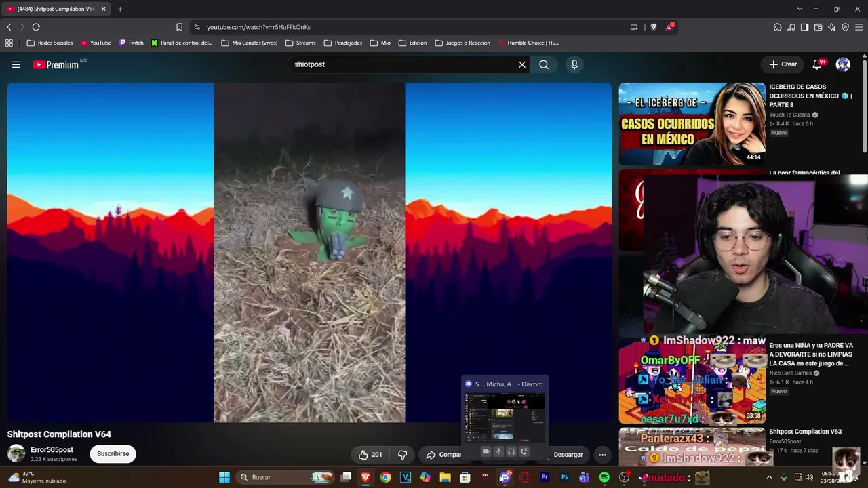Open the YouTube bookmark
The height and width of the screenshot is (488, 868).
[96, 43]
